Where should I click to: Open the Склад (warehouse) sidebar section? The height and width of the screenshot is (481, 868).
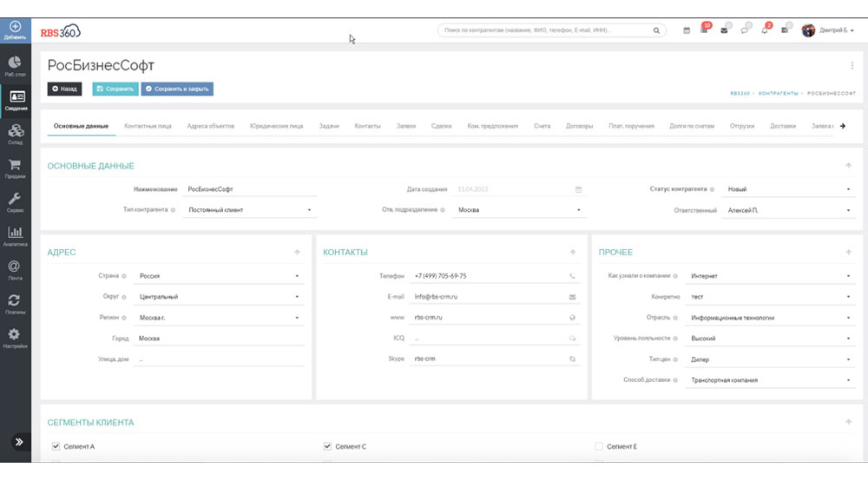[15, 132]
